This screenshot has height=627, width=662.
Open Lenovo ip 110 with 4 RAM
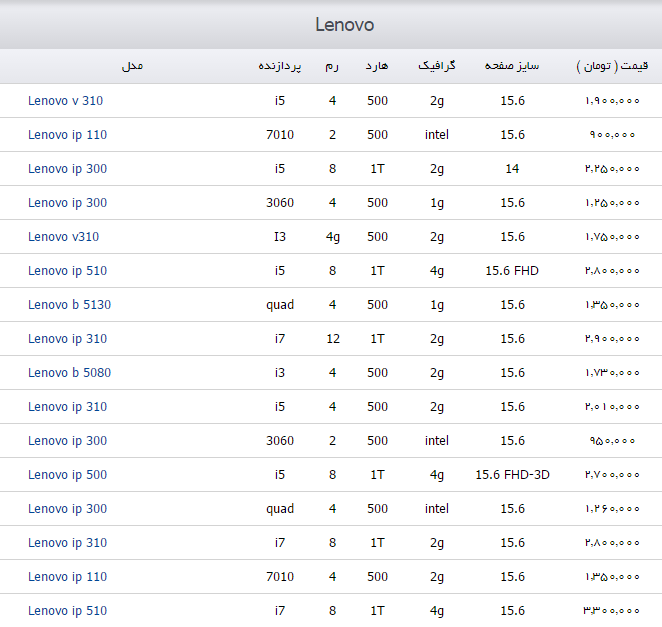[x=68, y=576]
